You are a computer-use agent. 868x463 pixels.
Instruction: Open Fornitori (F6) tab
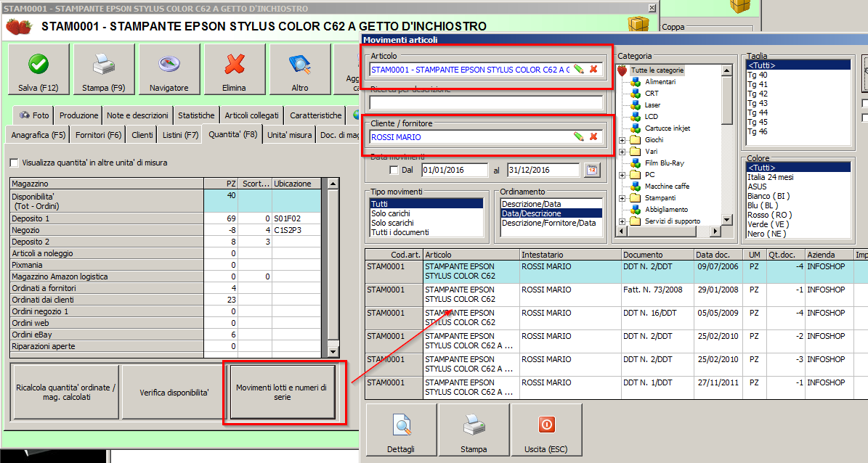pos(99,134)
